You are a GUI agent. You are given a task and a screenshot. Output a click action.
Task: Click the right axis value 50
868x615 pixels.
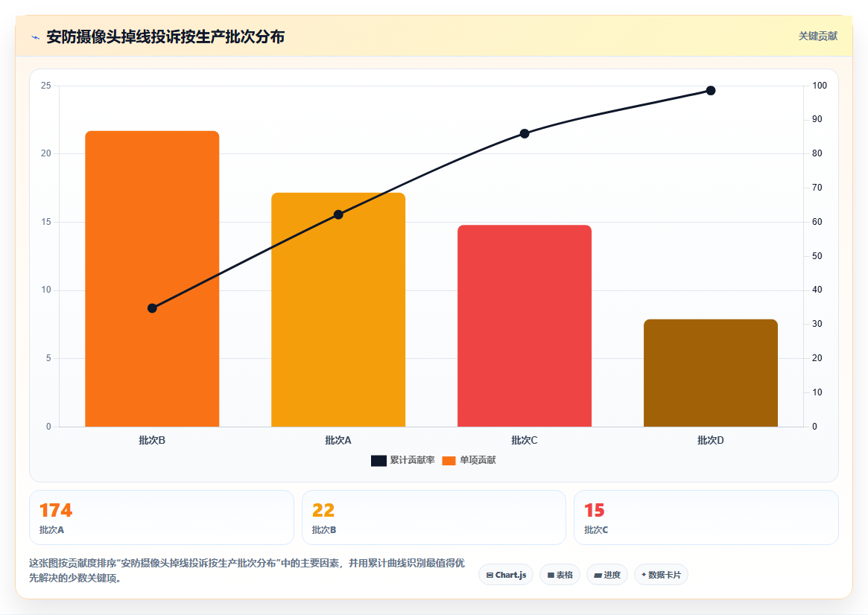tap(817, 256)
